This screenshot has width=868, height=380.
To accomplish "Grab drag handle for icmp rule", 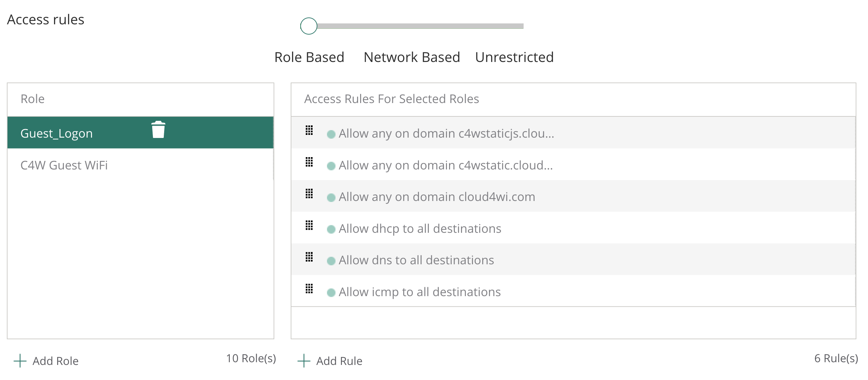I will 309,289.
